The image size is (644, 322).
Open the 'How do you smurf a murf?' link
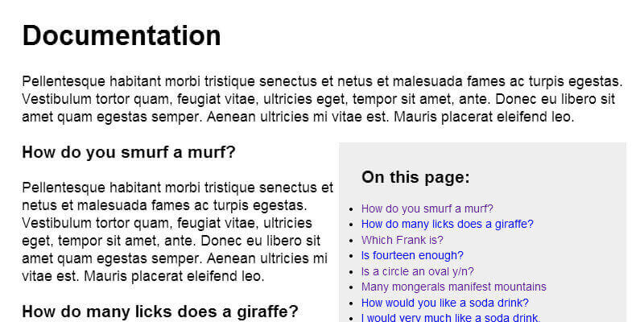point(427,208)
